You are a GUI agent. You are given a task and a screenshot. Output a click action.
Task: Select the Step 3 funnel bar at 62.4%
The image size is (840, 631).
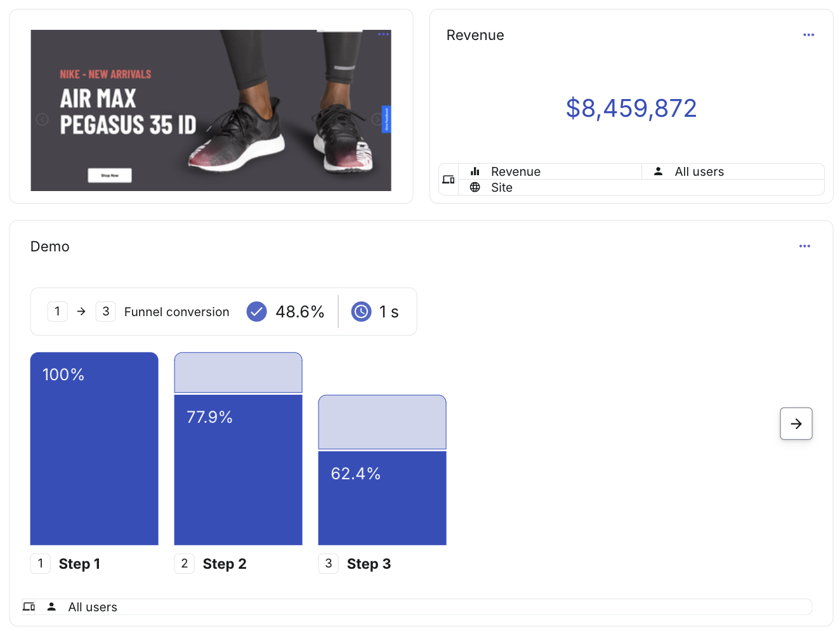tap(383, 498)
